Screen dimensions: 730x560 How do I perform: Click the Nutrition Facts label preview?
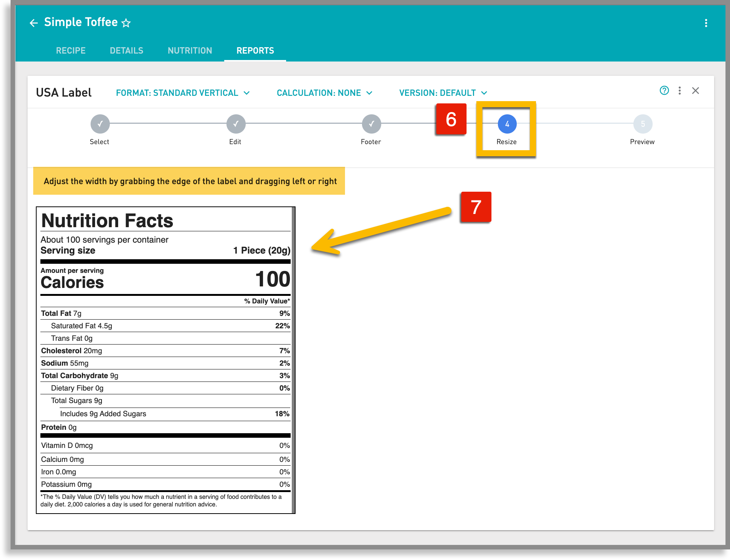click(x=165, y=358)
